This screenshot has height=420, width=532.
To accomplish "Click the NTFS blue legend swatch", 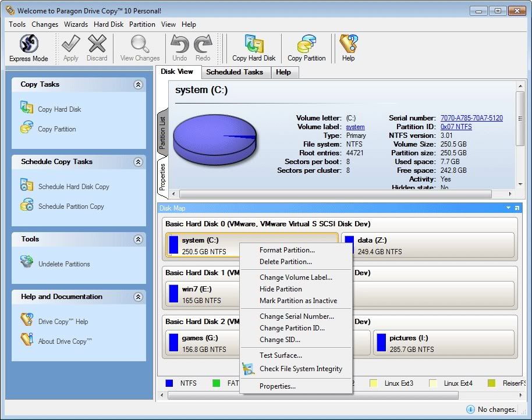I will pyautogui.click(x=169, y=383).
